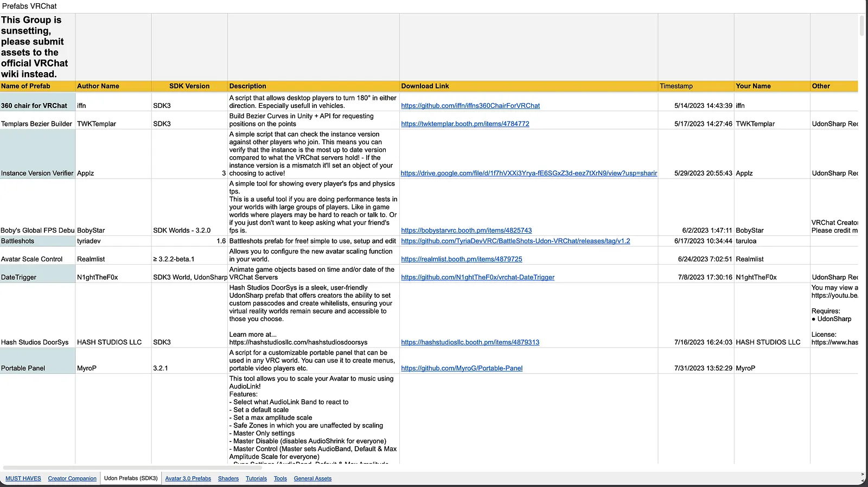Click the vertical scrollbar thumb
The image size is (868, 487).
pyautogui.click(x=862, y=25)
